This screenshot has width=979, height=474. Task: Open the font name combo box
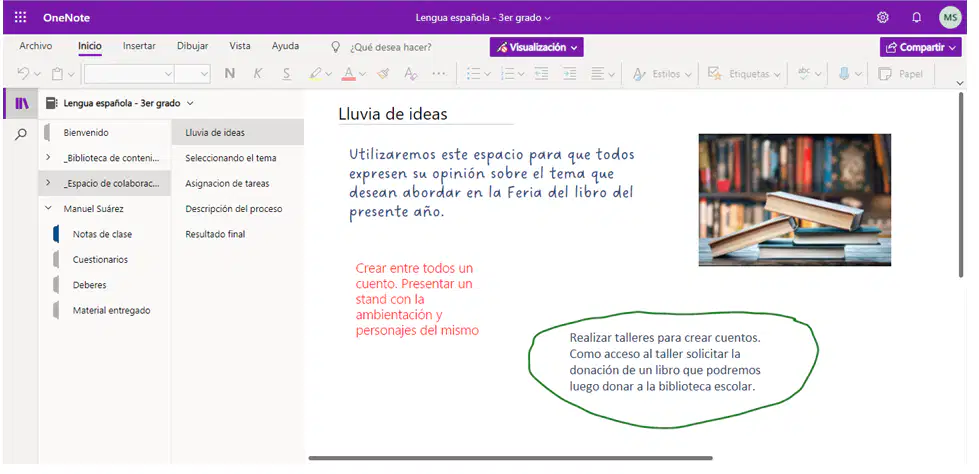[x=129, y=74]
